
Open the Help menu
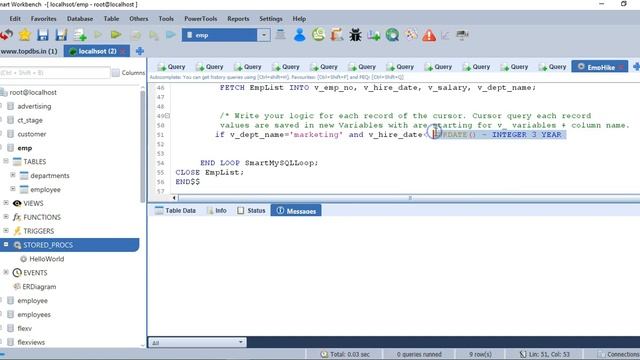click(x=299, y=19)
